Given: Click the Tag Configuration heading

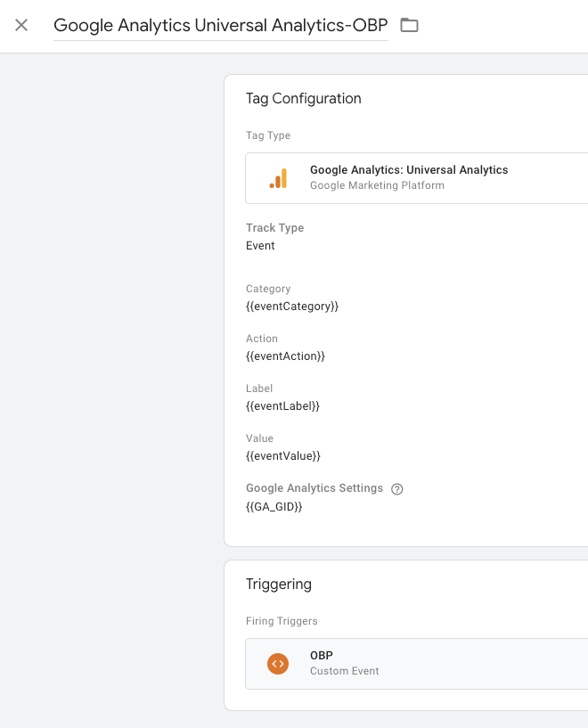Looking at the screenshot, I should (304, 98).
